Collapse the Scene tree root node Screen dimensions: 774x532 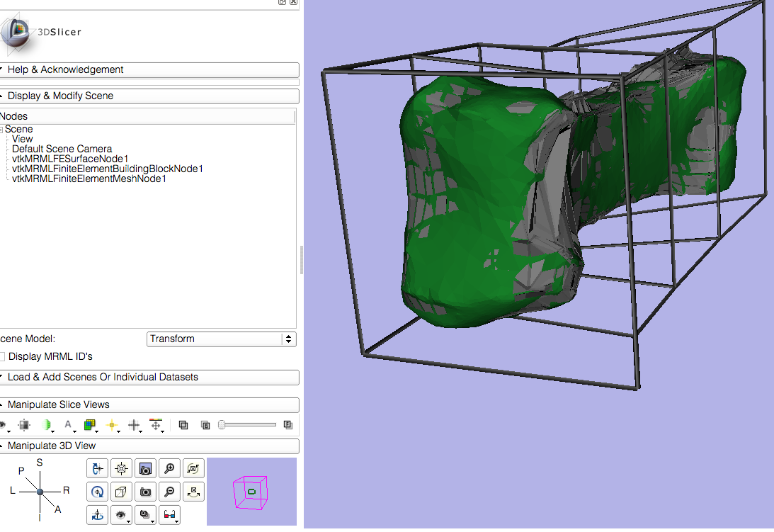point(2,129)
